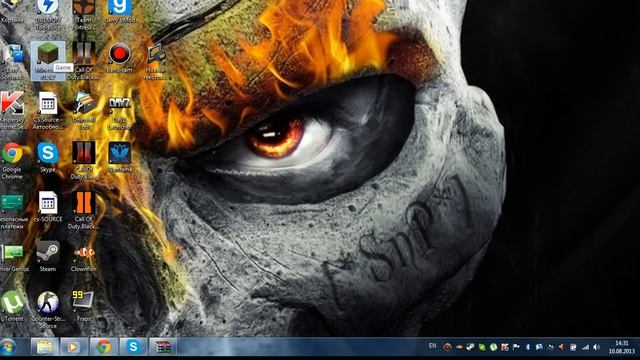Open the Windows Start menu
This screenshot has height=360, width=640.
(x=8, y=347)
